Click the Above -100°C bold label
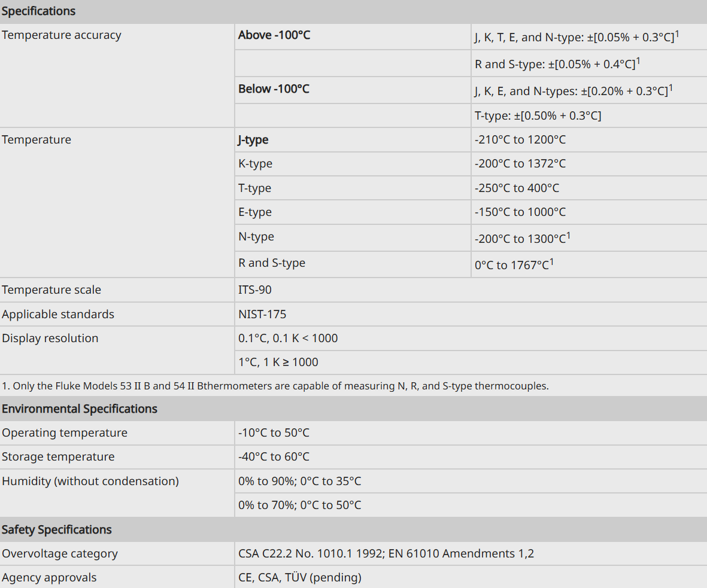 click(274, 35)
